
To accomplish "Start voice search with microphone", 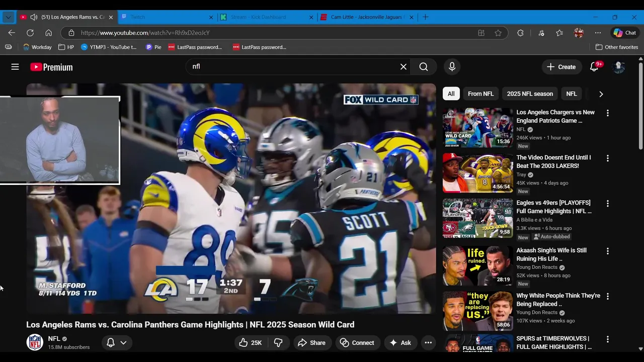I will [452, 67].
